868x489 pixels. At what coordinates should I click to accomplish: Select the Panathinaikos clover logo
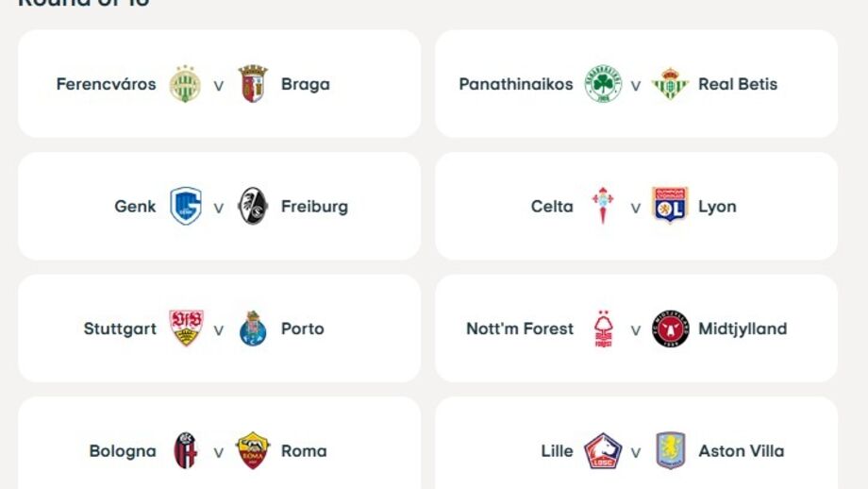[603, 84]
